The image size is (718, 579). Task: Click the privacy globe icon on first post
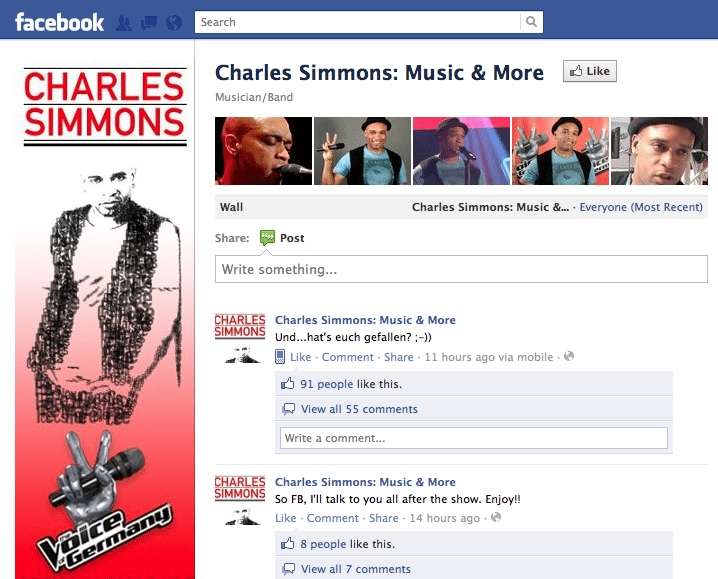click(x=569, y=356)
